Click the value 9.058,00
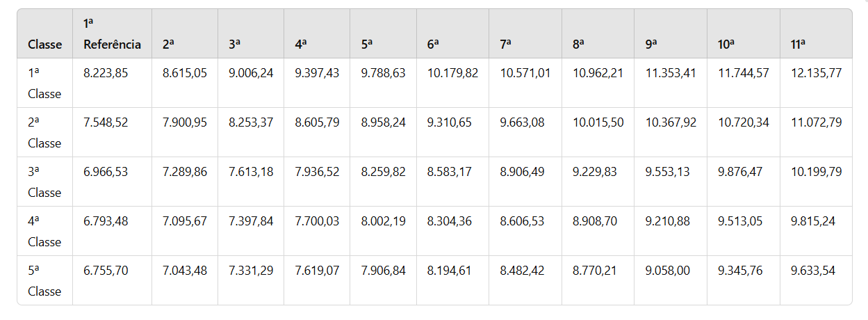Screen dimensions: 868x320 coord(668,271)
